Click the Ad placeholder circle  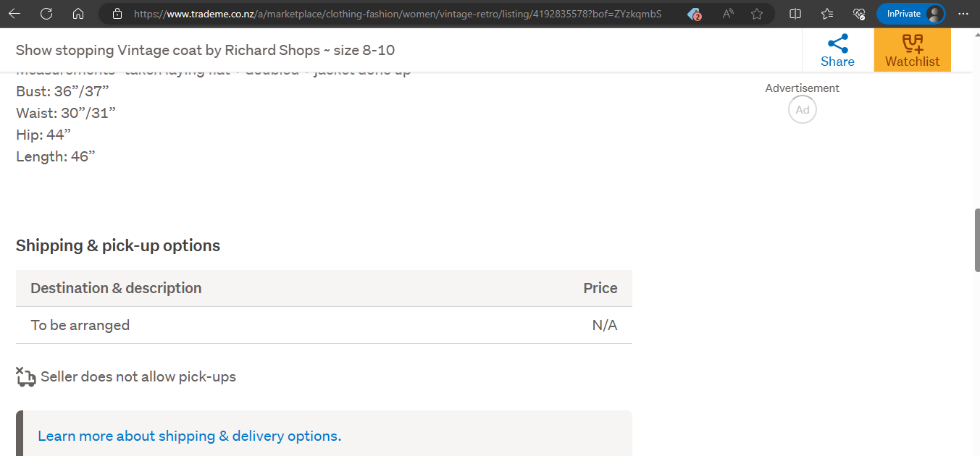[802, 109]
